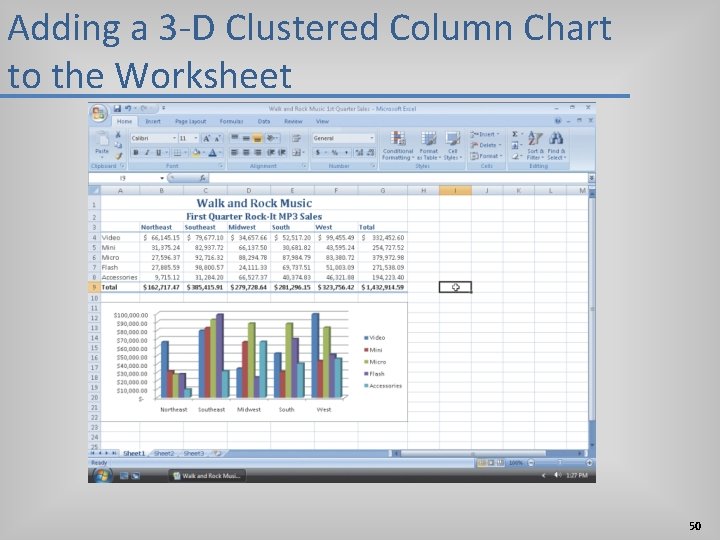
Task: Open the Insert cells dropdown
Action: [485, 134]
